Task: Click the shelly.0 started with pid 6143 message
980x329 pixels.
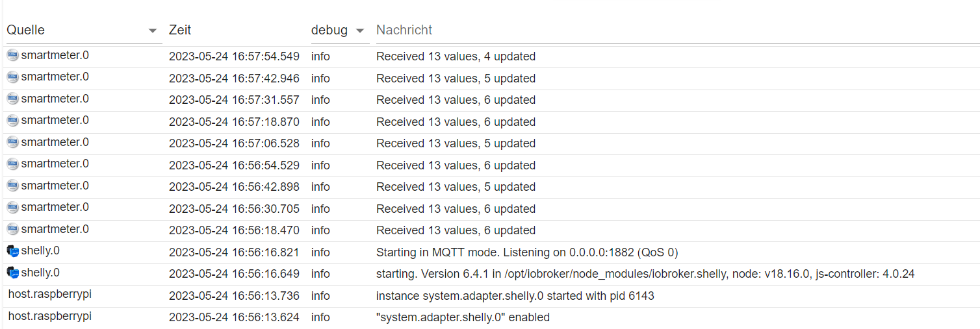Action: tap(515, 296)
